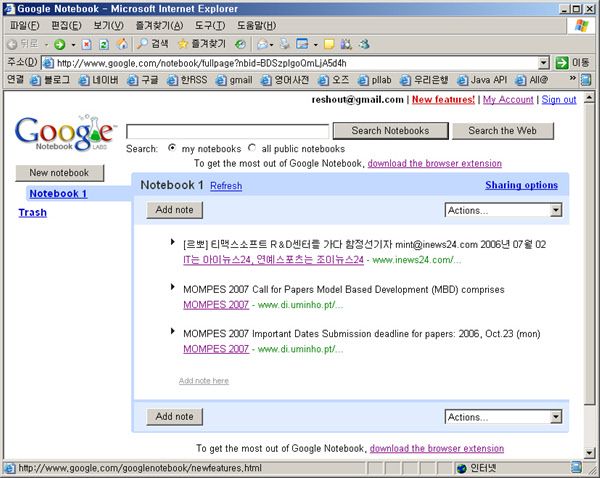This screenshot has height=478, width=600.
Task: Open the Forward button history dropdown arrow
Action: 73,45
